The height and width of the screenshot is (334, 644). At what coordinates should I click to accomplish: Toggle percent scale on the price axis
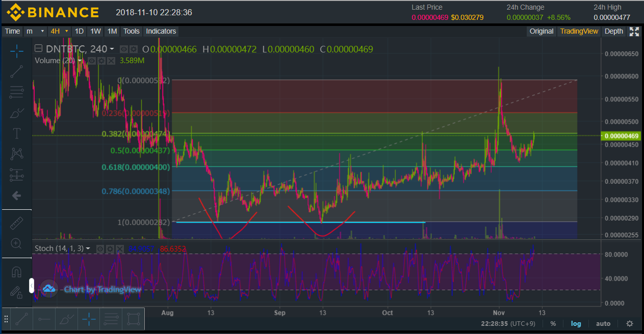[x=553, y=324]
